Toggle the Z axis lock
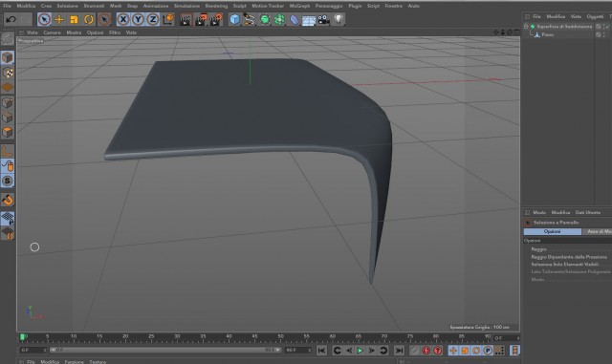This screenshot has height=364, width=612. click(x=153, y=19)
